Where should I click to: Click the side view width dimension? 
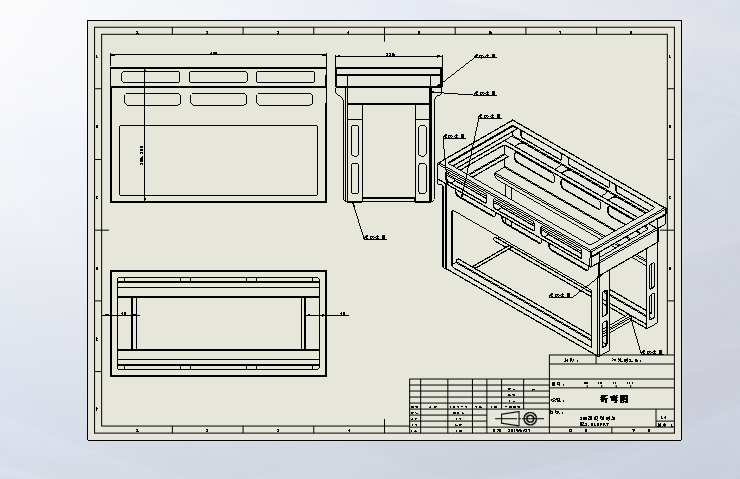(x=390, y=55)
